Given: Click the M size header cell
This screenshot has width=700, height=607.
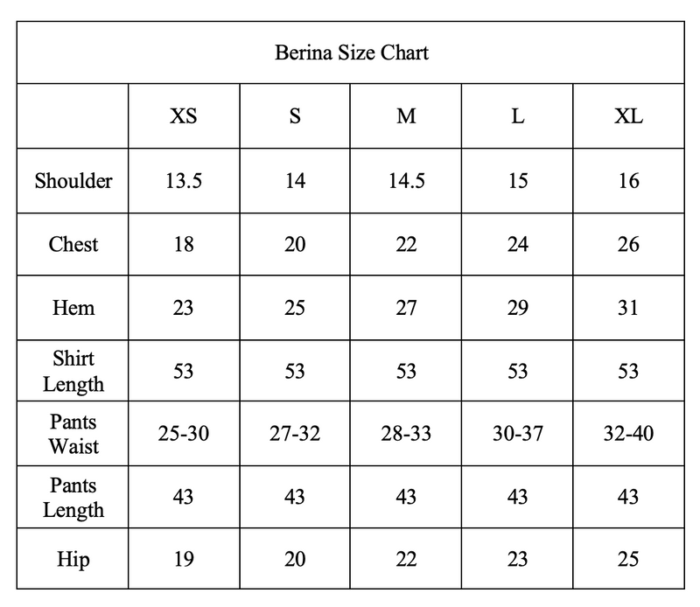Looking at the screenshot, I should [x=406, y=116].
